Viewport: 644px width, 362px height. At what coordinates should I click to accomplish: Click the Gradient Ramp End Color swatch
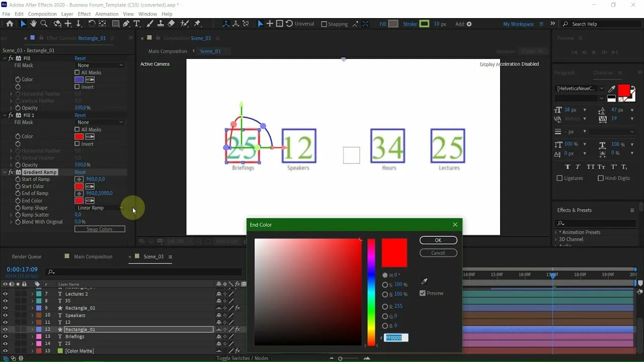click(79, 201)
